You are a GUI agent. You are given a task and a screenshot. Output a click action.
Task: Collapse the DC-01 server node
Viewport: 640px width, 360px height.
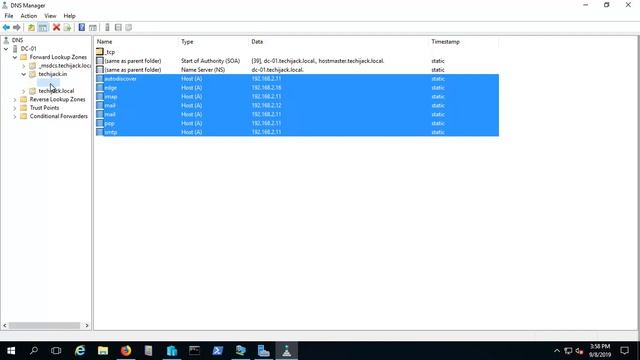[6, 49]
